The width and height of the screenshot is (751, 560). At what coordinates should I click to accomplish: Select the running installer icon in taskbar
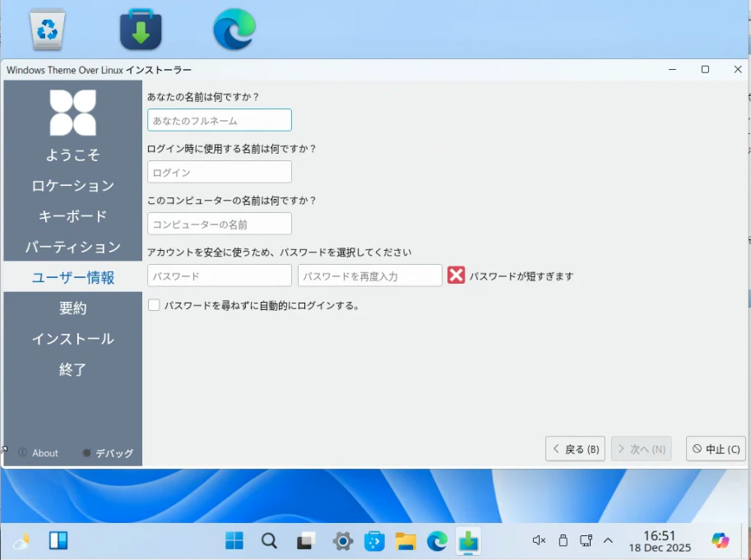468,541
